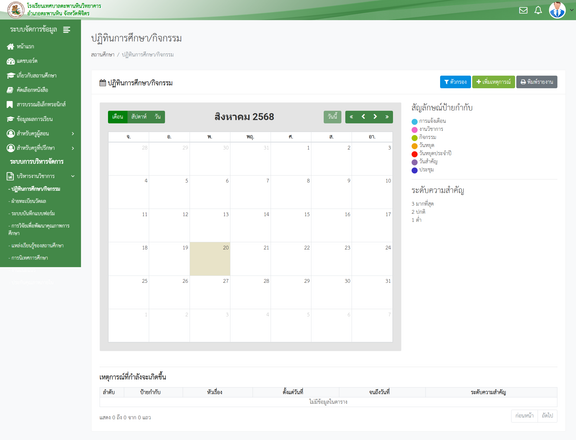
Task: Switch calendar to week view
Action: pos(139,117)
